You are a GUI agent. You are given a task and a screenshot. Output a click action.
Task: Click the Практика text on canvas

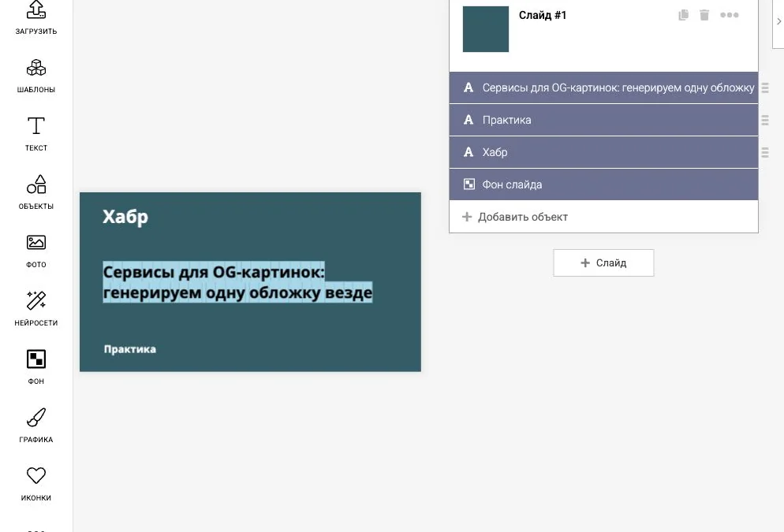point(130,348)
